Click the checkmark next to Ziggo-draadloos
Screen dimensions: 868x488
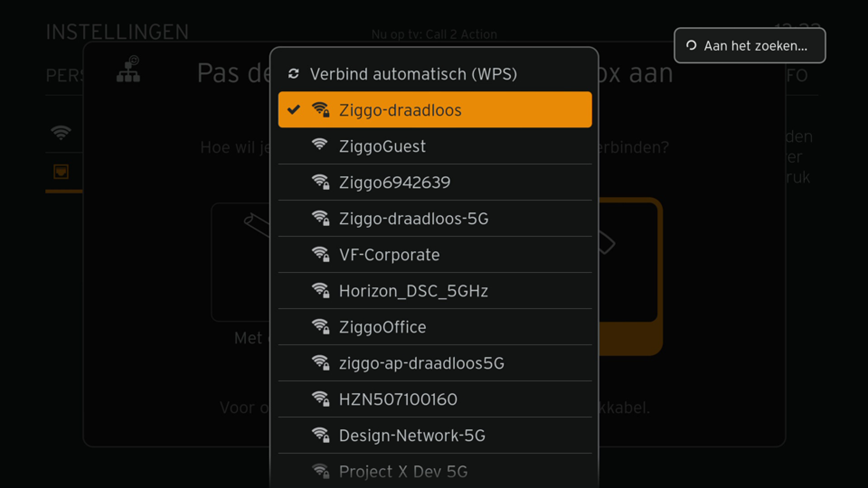pyautogui.click(x=294, y=109)
